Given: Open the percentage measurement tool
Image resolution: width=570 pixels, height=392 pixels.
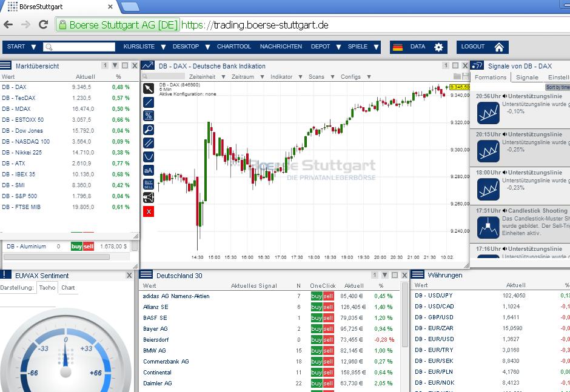Looking at the screenshot, I should tap(149, 115).
